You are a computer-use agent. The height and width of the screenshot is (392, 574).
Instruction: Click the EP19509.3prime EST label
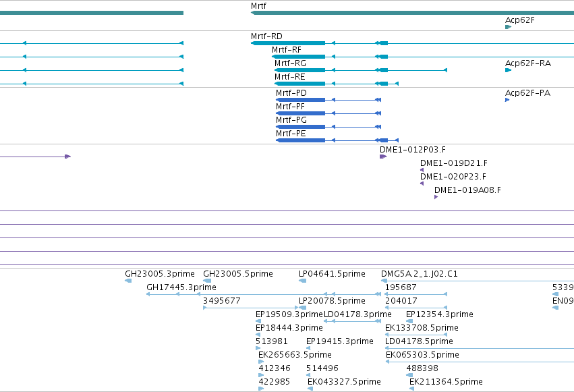[x=289, y=314]
